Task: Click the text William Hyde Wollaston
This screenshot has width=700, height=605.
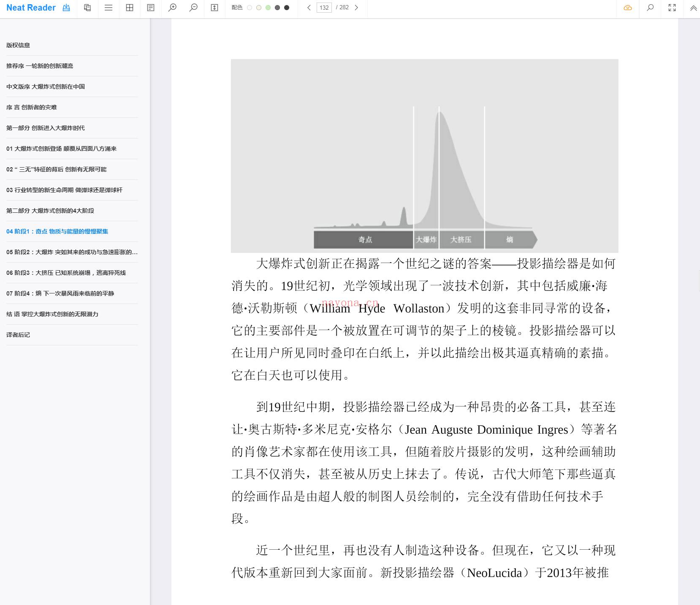Action: pyautogui.click(x=377, y=309)
